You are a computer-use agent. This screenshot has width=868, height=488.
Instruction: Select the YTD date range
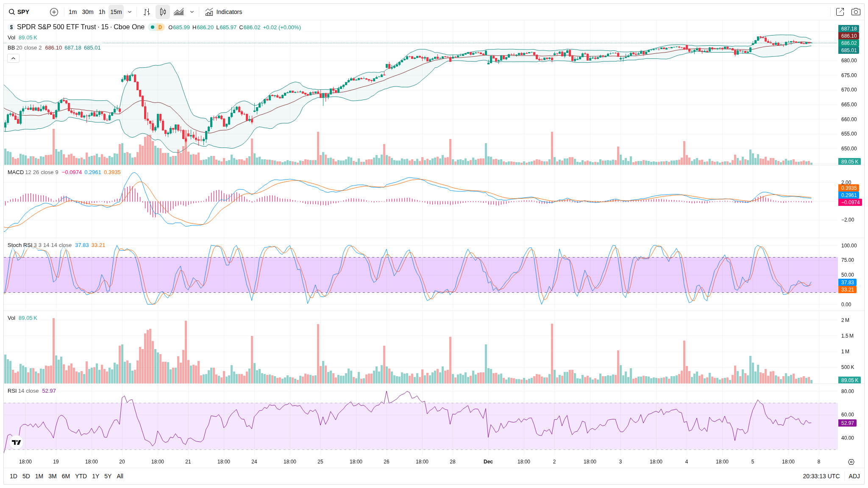[81, 476]
